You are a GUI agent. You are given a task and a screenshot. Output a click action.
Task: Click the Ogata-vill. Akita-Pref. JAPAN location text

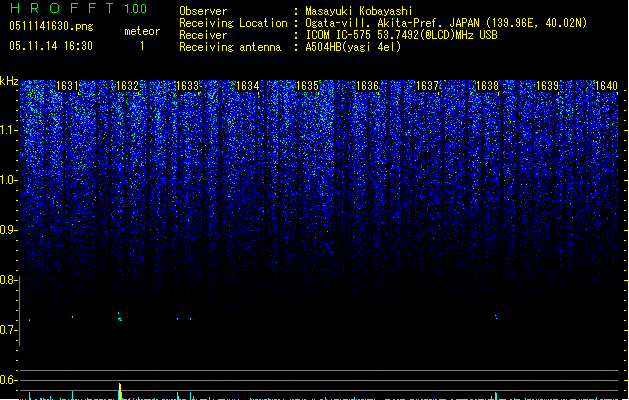point(446,23)
